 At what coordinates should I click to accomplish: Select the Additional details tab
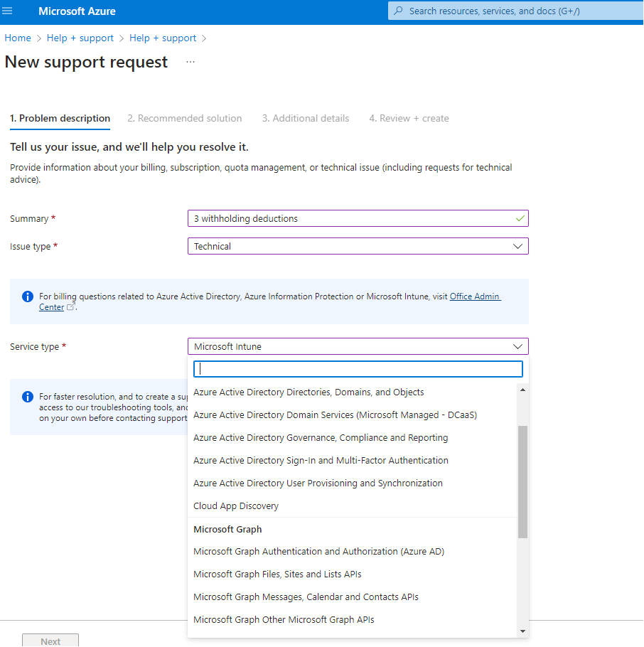tap(306, 119)
